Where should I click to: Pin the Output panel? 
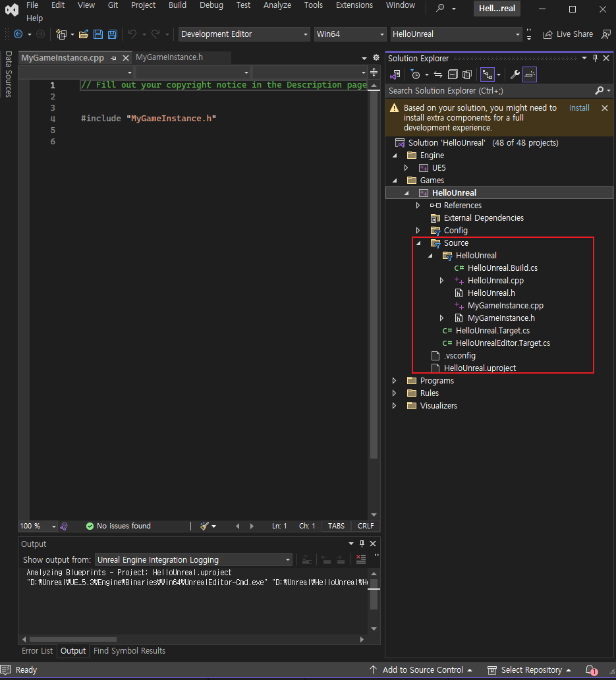[362, 544]
